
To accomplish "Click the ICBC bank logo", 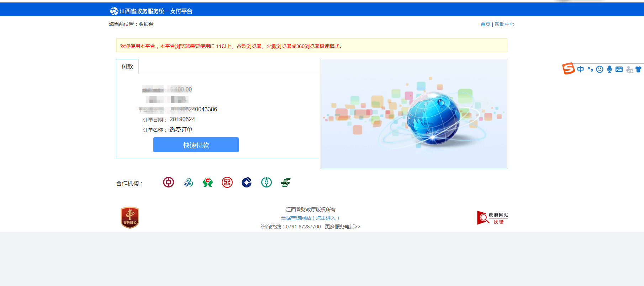I will tap(227, 182).
